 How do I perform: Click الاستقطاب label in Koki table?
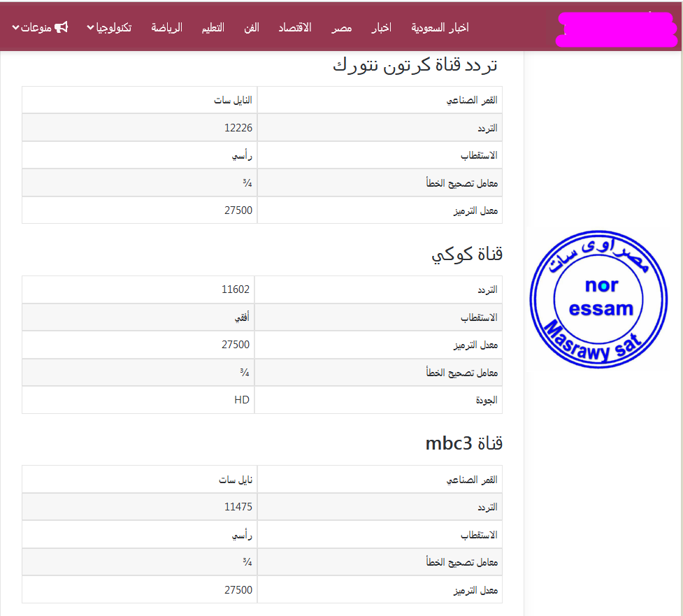(479, 317)
